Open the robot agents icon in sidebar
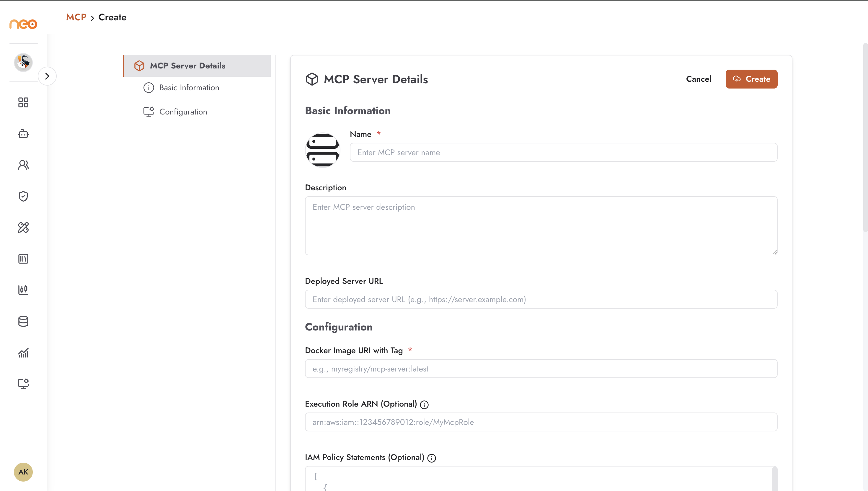The width and height of the screenshot is (868, 491). [23, 134]
